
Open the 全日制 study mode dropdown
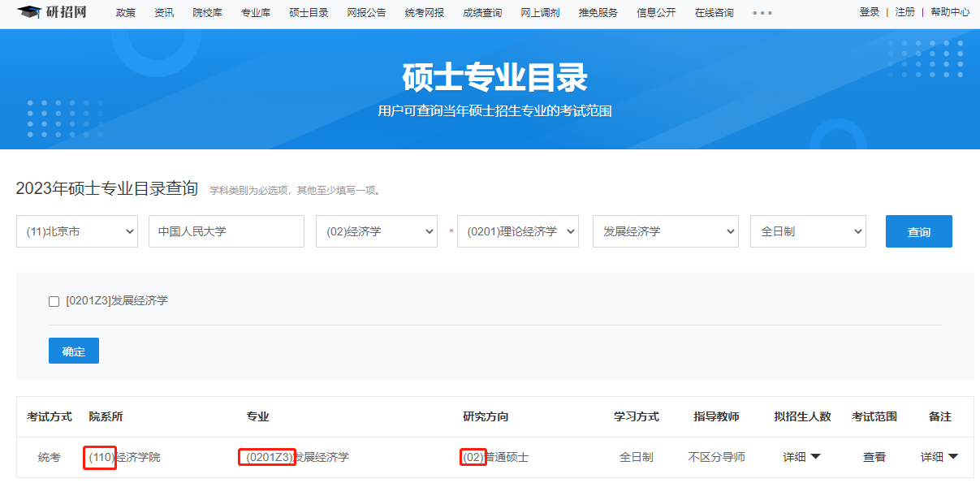[809, 231]
